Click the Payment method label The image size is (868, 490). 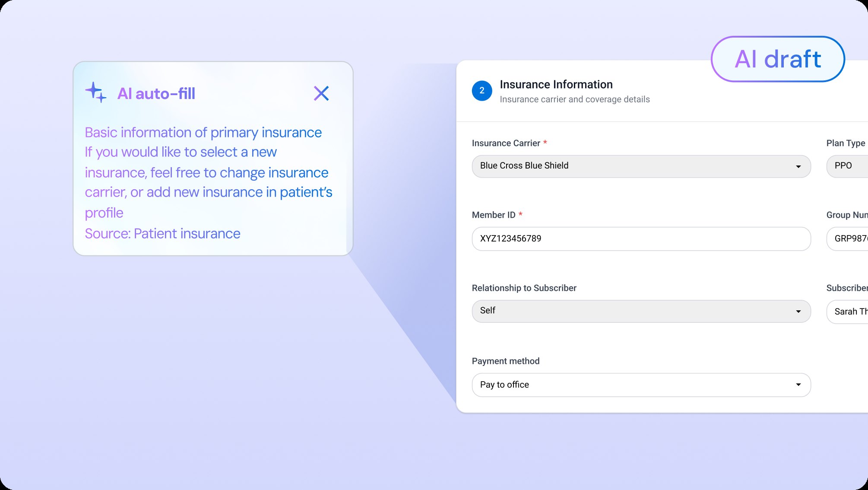[x=506, y=361]
